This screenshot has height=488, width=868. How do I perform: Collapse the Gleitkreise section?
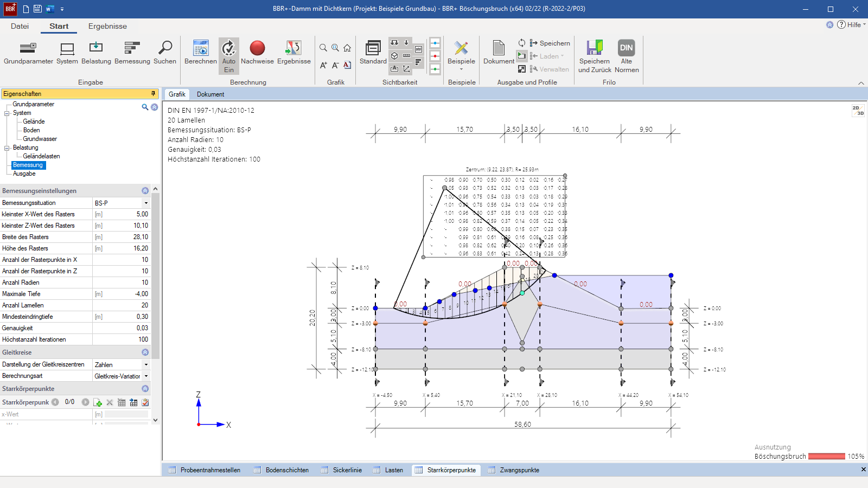145,352
